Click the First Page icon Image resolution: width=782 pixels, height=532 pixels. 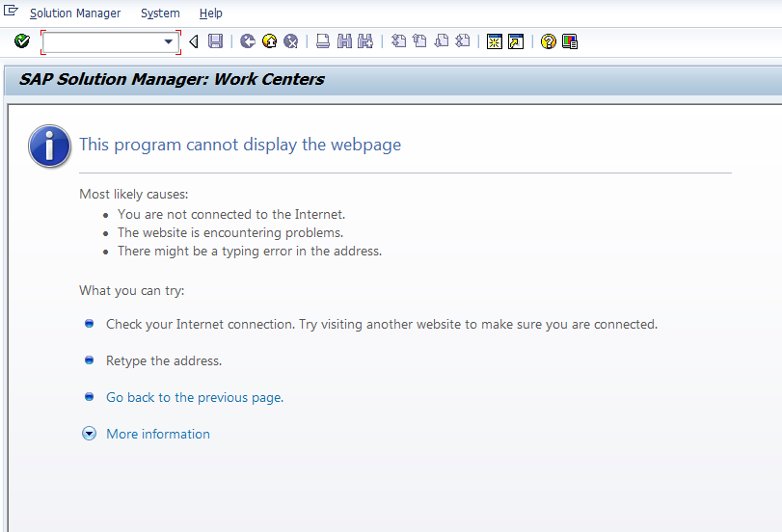tap(398, 41)
